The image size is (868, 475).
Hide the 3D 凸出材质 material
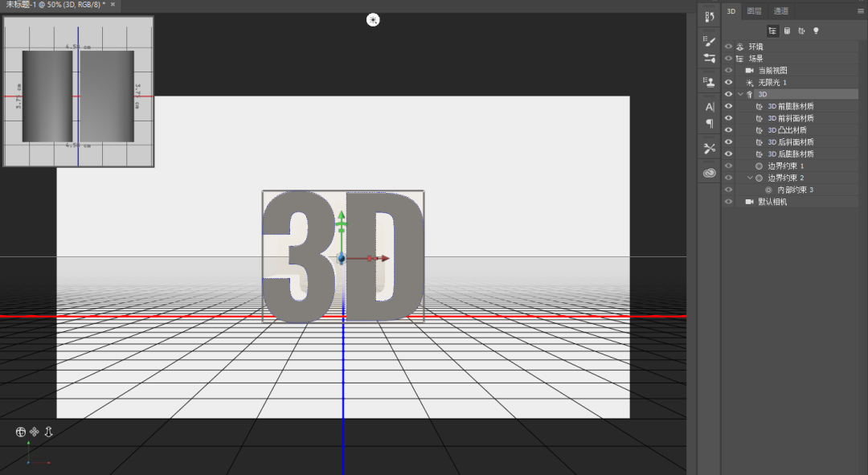point(728,130)
